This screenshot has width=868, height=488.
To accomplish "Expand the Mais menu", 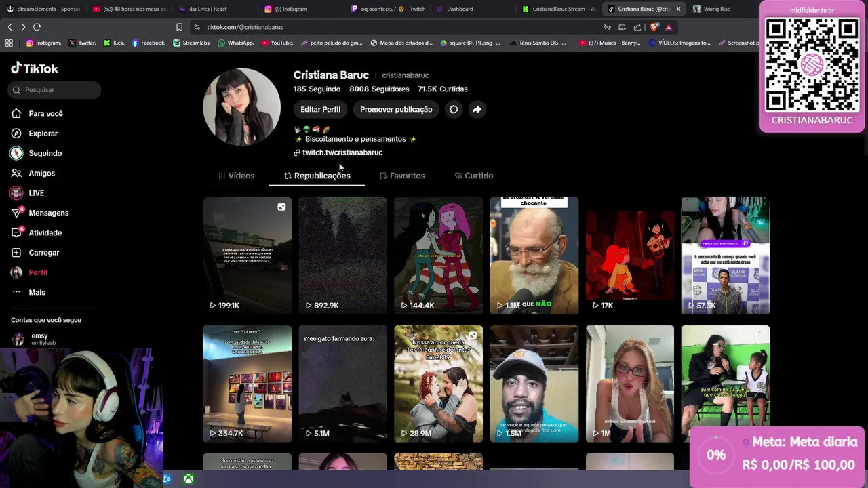I will pos(28,292).
